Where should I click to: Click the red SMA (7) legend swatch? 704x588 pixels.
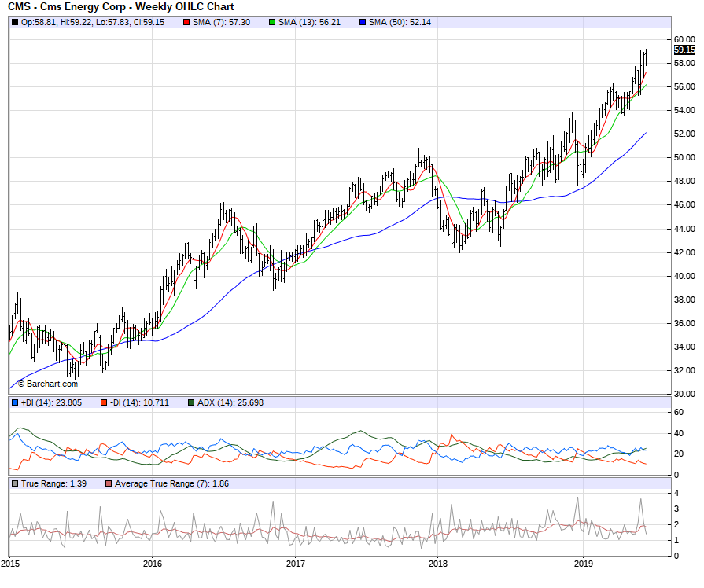coord(186,22)
